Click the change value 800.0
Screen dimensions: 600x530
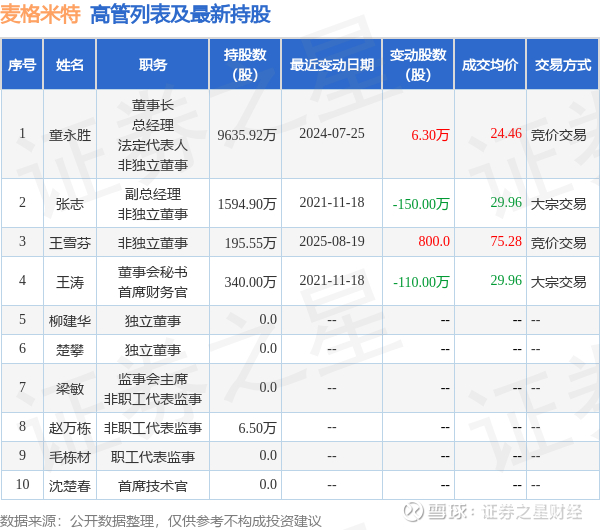click(x=434, y=241)
